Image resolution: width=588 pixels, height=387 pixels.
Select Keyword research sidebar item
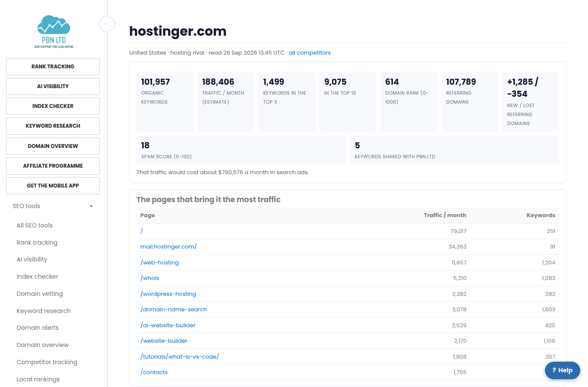tap(43, 311)
